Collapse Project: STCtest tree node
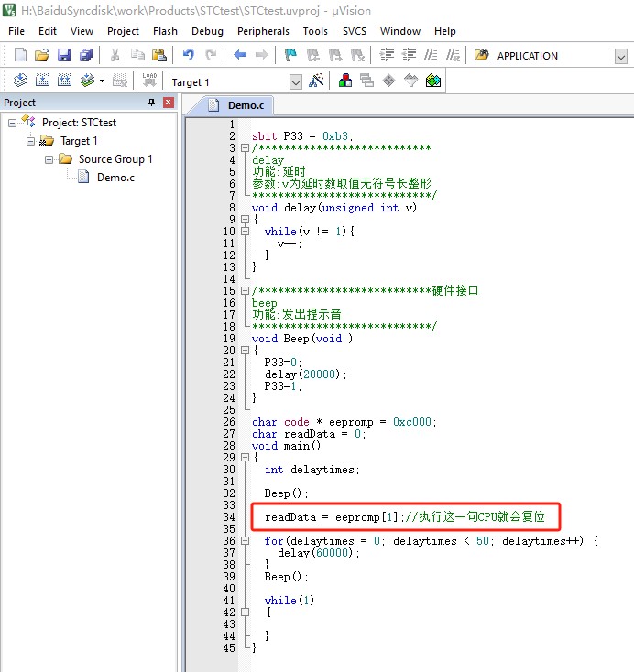This screenshot has height=672, width=634. pos(12,123)
